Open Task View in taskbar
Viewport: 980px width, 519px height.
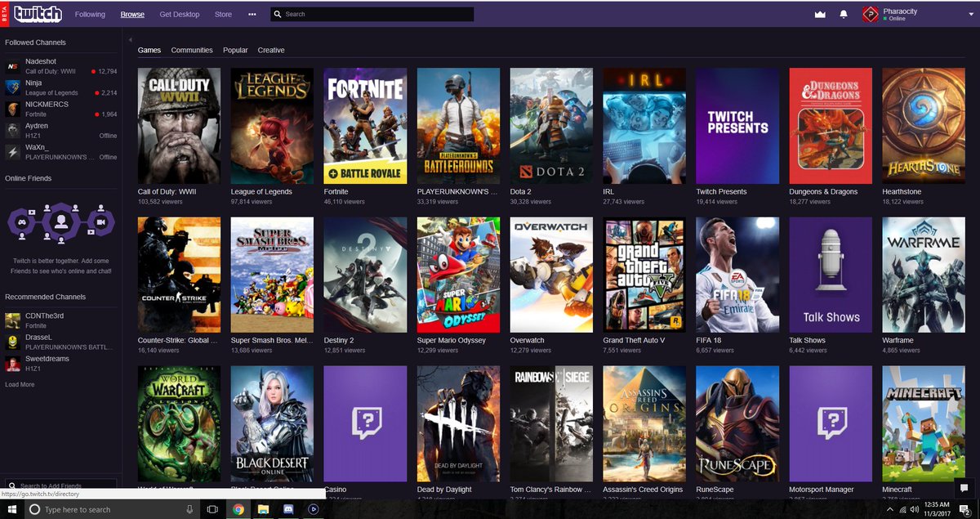click(x=212, y=509)
